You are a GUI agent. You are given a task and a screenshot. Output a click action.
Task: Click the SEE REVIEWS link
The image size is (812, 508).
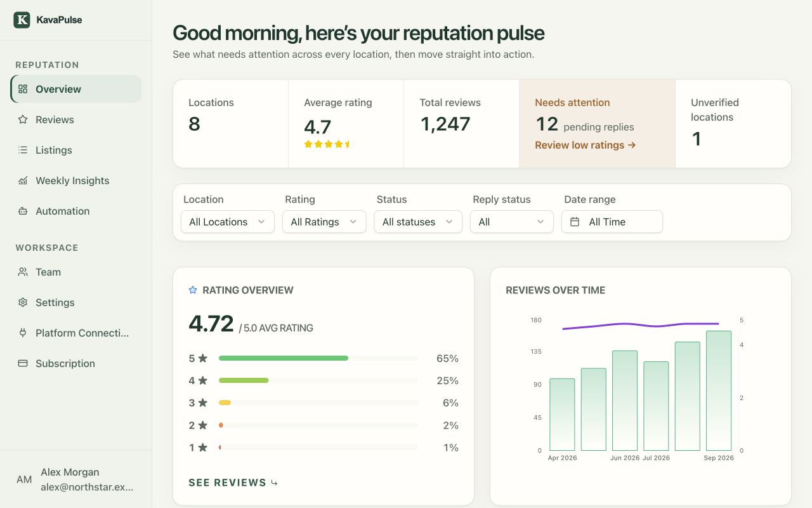(233, 483)
